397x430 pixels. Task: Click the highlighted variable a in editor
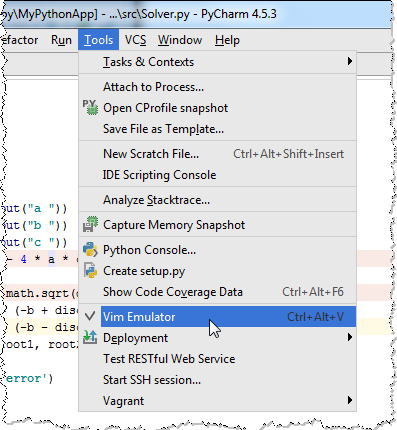51,259
